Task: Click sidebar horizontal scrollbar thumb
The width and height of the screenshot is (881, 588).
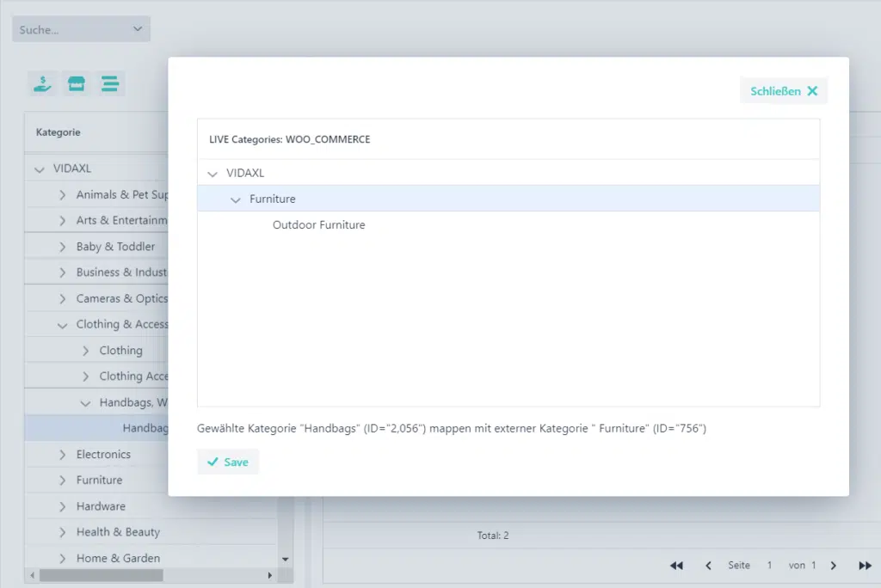Action: coord(102,575)
